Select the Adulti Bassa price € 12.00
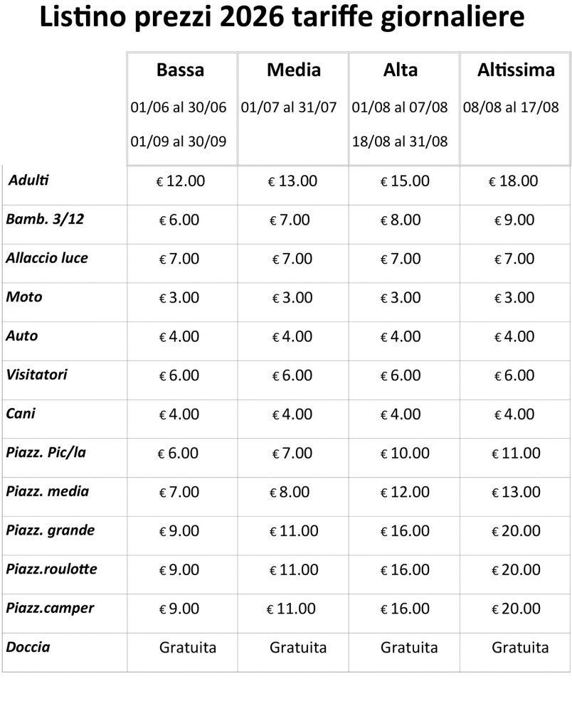This screenshot has height=728, width=572. click(x=181, y=181)
